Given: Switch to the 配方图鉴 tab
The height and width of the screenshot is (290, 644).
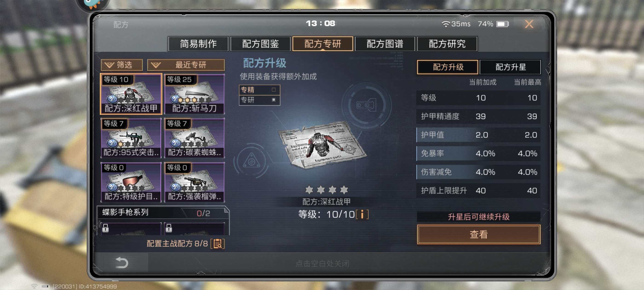Looking at the screenshot, I should [260, 44].
